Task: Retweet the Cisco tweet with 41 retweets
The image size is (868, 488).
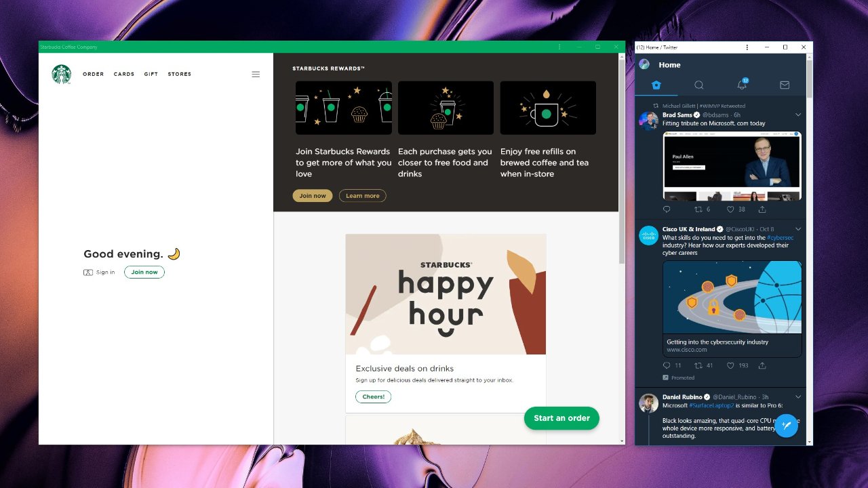Action: (x=698, y=365)
